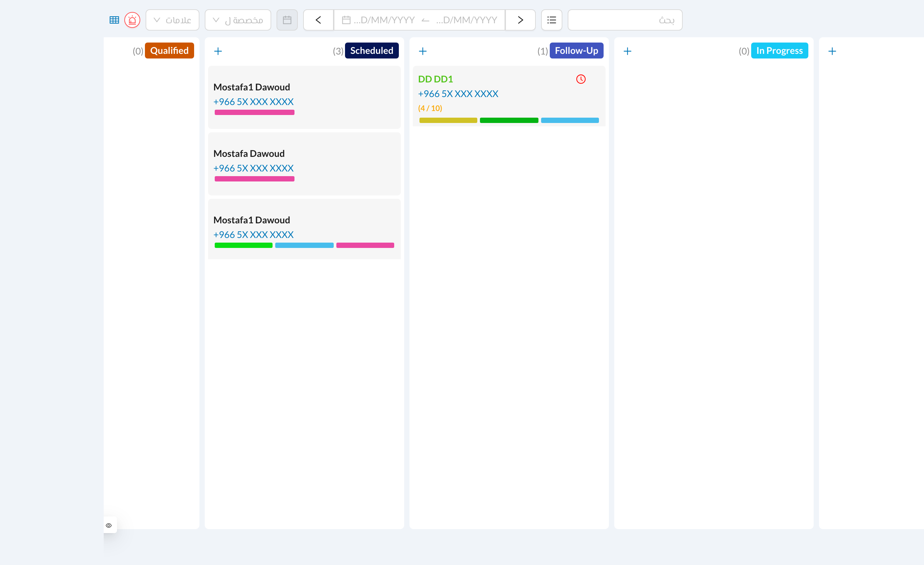
Task: Open the Mostafa Dawoud card
Action: pyautogui.click(x=304, y=164)
